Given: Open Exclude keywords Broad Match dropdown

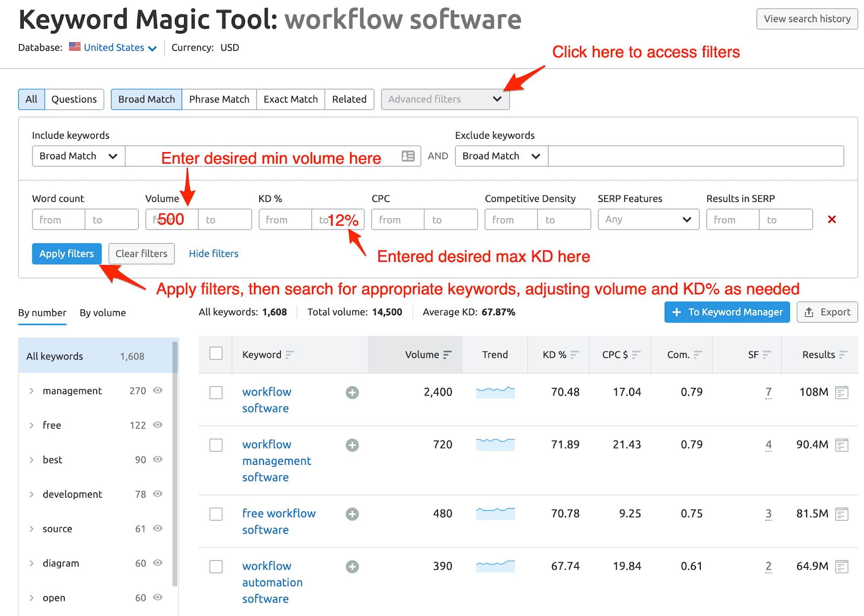Looking at the screenshot, I should [x=501, y=156].
